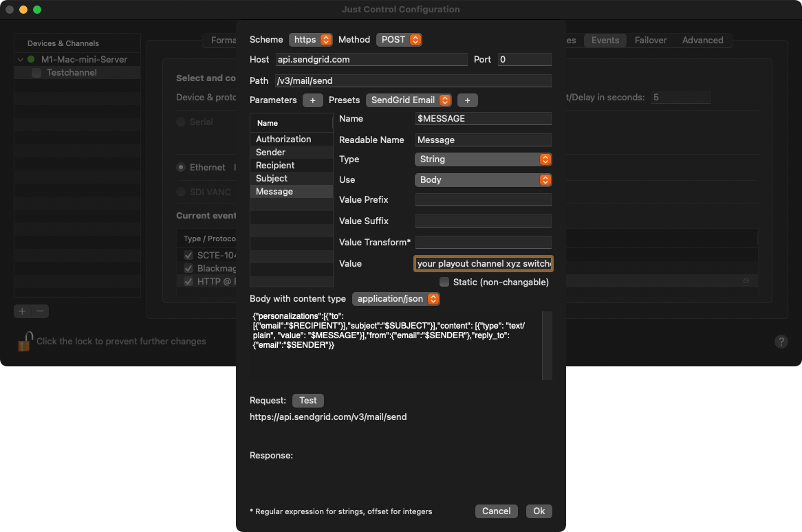
Task: Click the remove icon on HTTP event row
Action: click(x=746, y=281)
